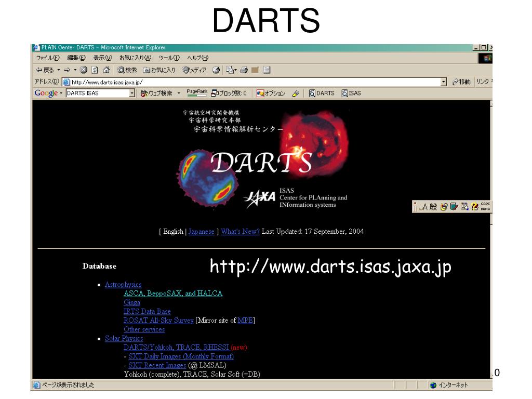Click the Stop button in browser toolbar

[84, 70]
